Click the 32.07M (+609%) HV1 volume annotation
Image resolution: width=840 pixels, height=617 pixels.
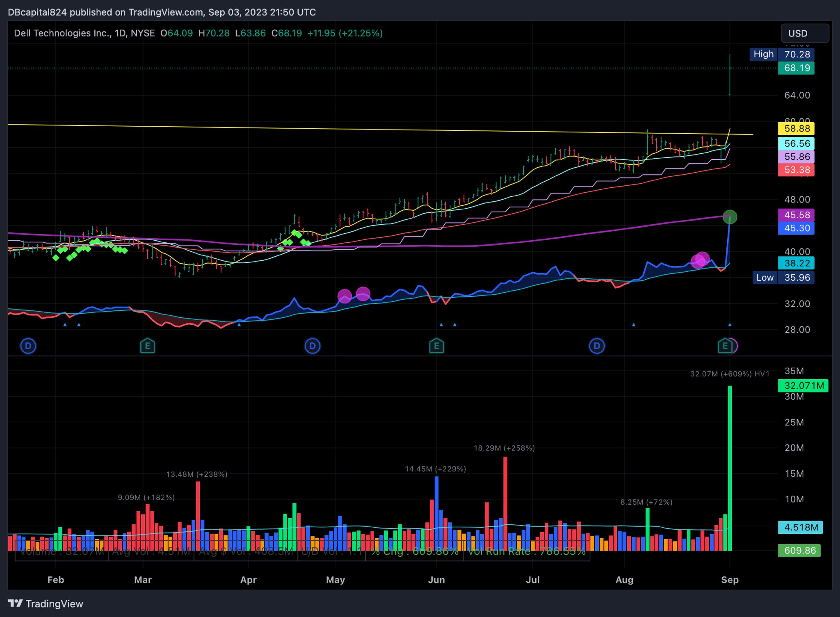pyautogui.click(x=729, y=374)
